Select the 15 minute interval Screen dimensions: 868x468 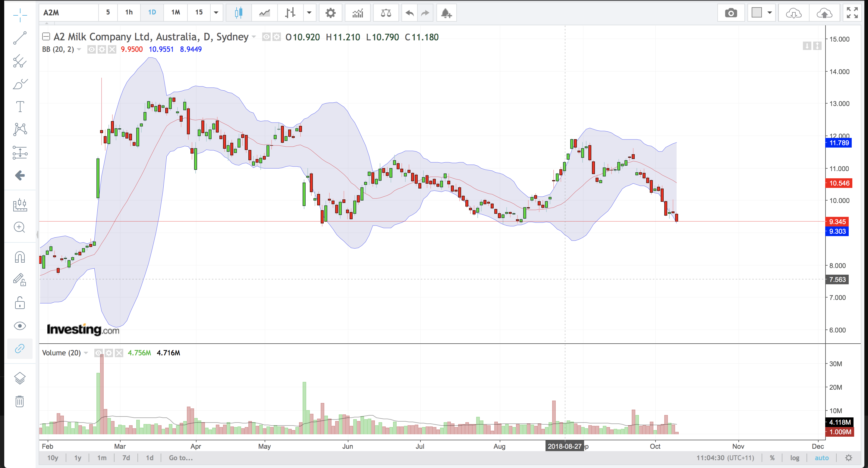(199, 13)
